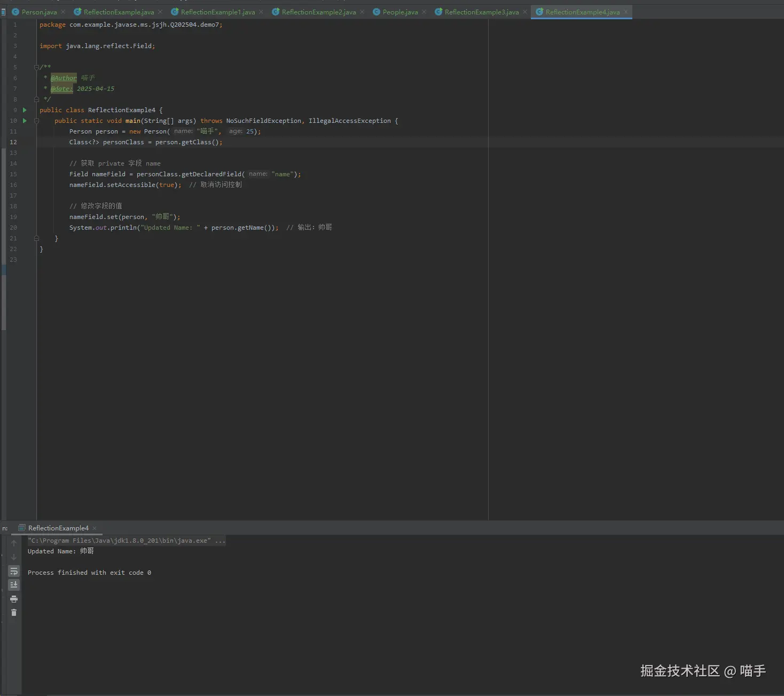Click the getDeclaredField method call
The width and height of the screenshot is (784, 696).
tap(211, 174)
